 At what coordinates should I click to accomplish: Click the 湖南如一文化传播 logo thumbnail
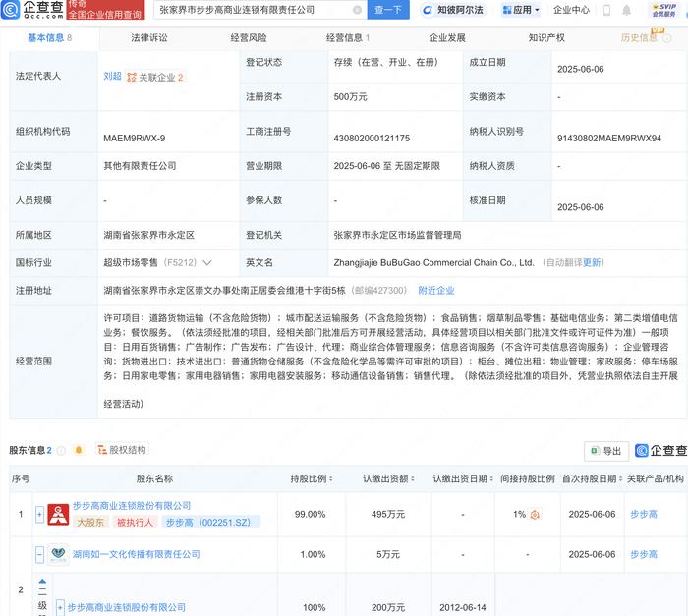pos(58,554)
